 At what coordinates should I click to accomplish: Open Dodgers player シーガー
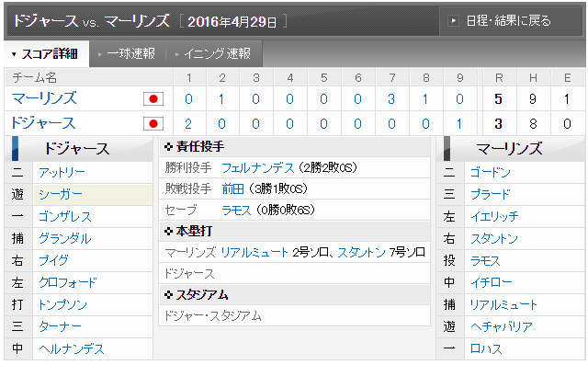[61, 195]
